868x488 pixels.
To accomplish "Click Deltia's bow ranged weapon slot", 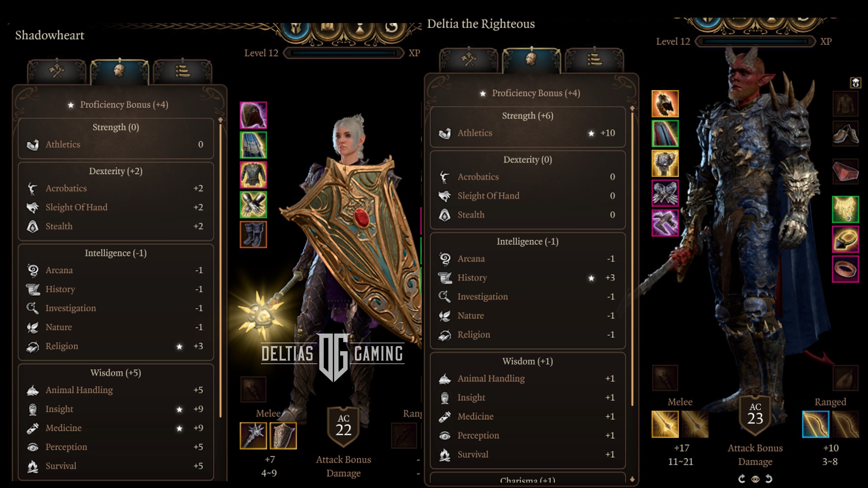I will (x=816, y=424).
